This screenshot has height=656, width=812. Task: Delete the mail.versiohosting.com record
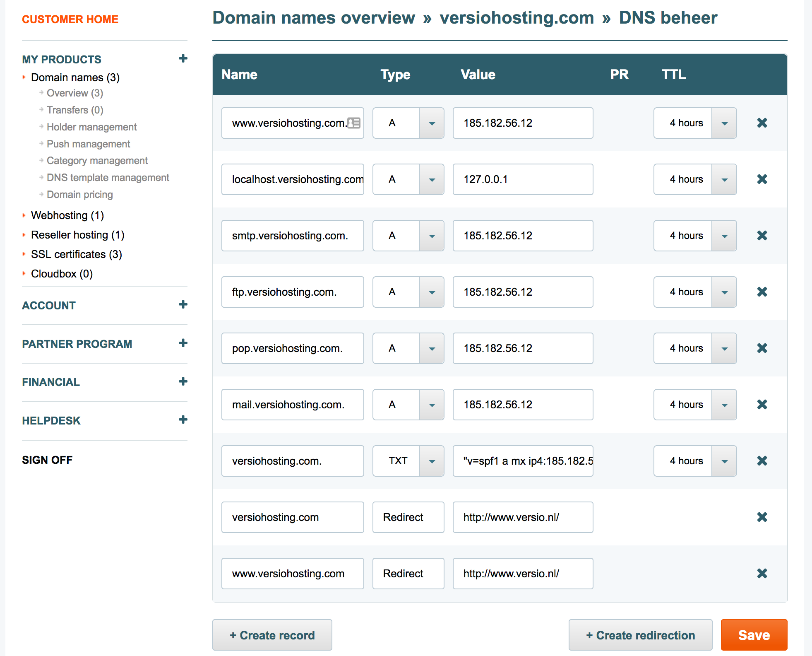coord(762,405)
